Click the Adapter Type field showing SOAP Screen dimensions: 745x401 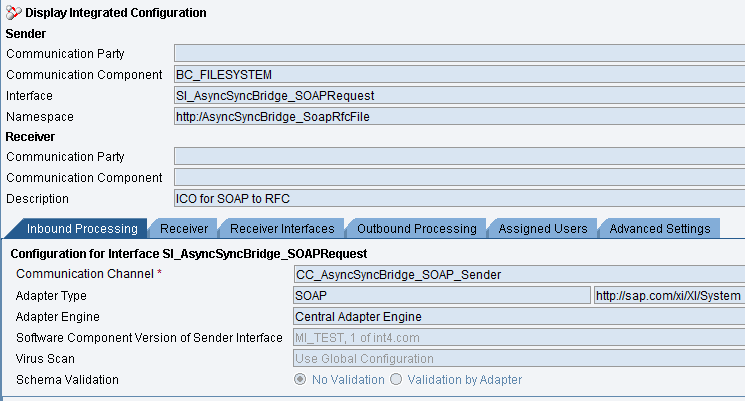pos(440,296)
